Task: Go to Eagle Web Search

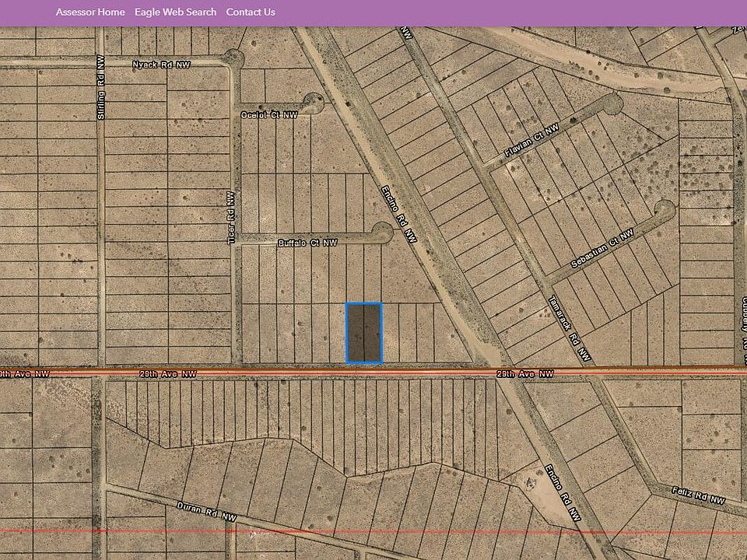Action: pyautogui.click(x=175, y=12)
